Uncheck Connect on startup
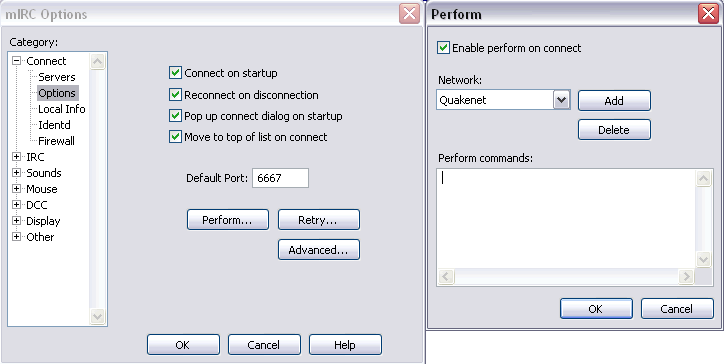 coord(175,73)
